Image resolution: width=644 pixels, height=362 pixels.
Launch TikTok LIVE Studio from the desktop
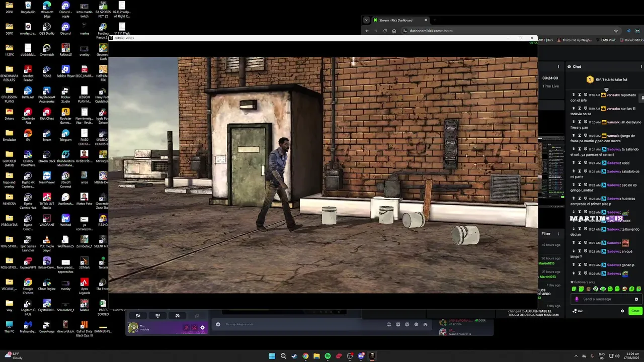tap(47, 201)
